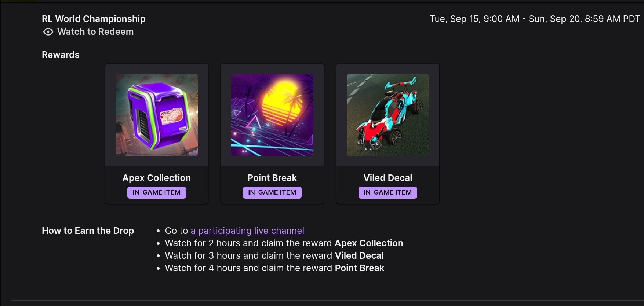Click the How to Earn the Drop heading
Viewport: 644px width, 306px height.
click(88, 231)
